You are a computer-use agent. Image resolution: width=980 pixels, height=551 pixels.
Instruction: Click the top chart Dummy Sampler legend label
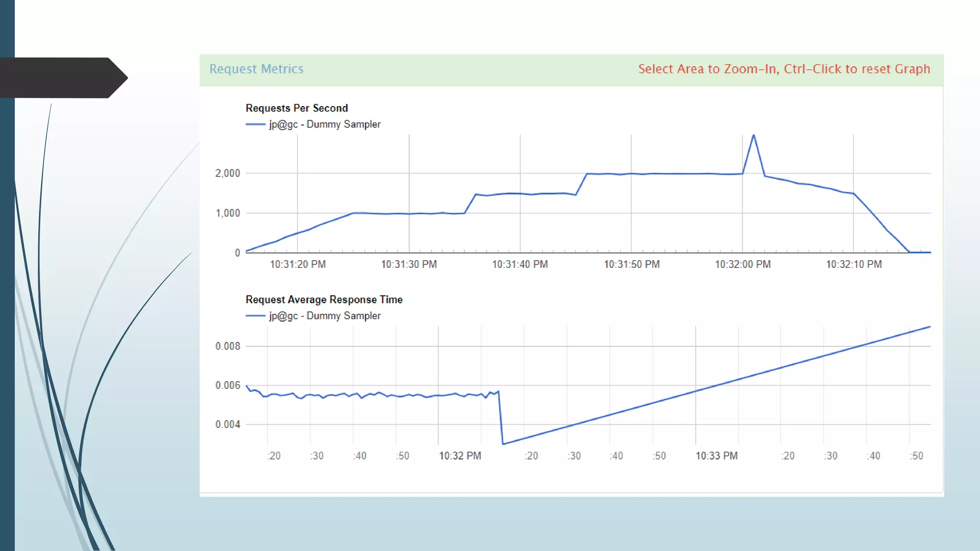click(x=324, y=124)
